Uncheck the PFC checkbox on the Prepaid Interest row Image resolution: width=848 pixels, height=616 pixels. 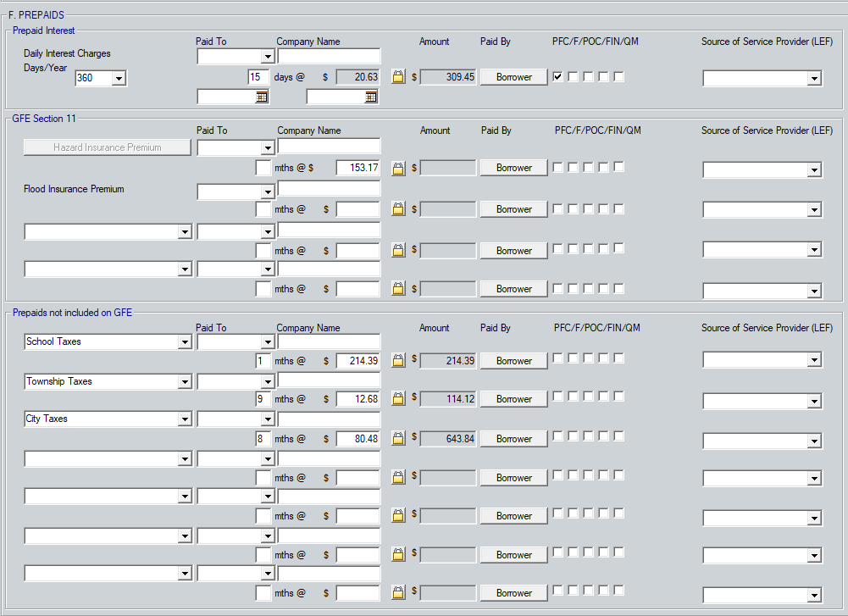click(x=557, y=76)
